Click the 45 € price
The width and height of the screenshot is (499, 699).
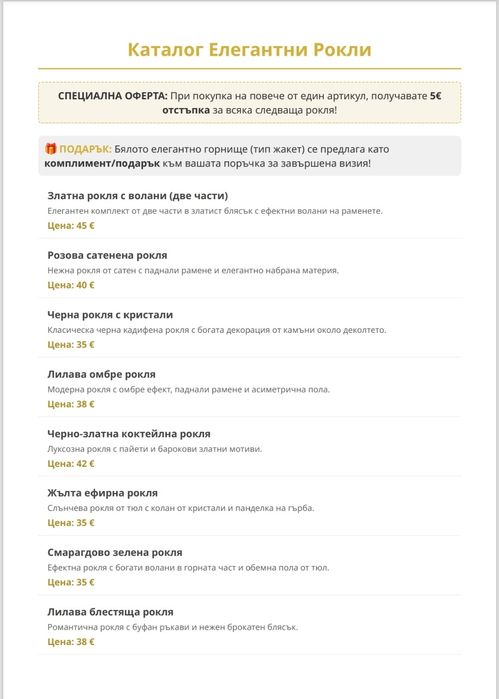tap(71, 226)
